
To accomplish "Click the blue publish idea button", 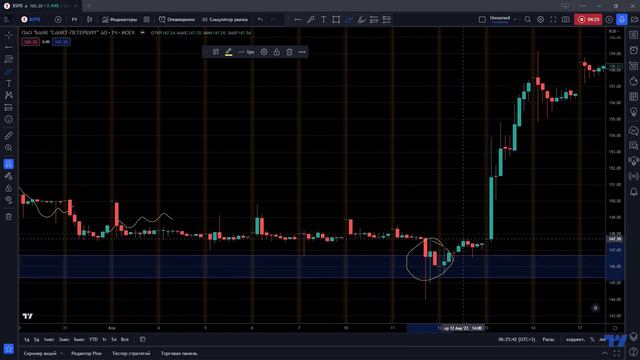I will pyautogui.click(x=622, y=20).
